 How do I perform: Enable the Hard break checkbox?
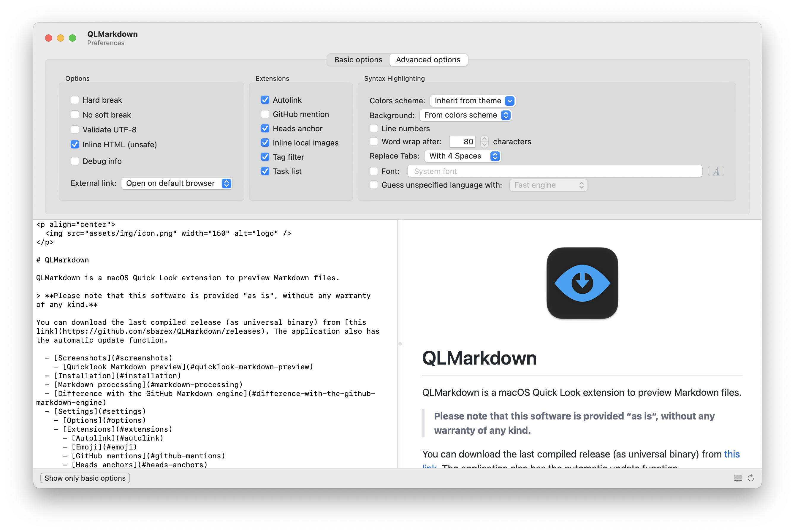[x=75, y=100]
